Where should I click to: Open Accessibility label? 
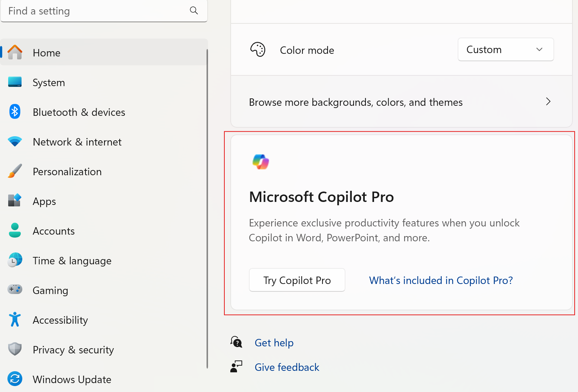60,320
